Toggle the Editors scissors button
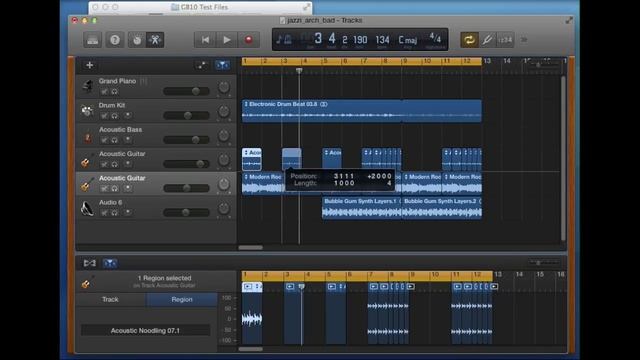 tap(155, 40)
